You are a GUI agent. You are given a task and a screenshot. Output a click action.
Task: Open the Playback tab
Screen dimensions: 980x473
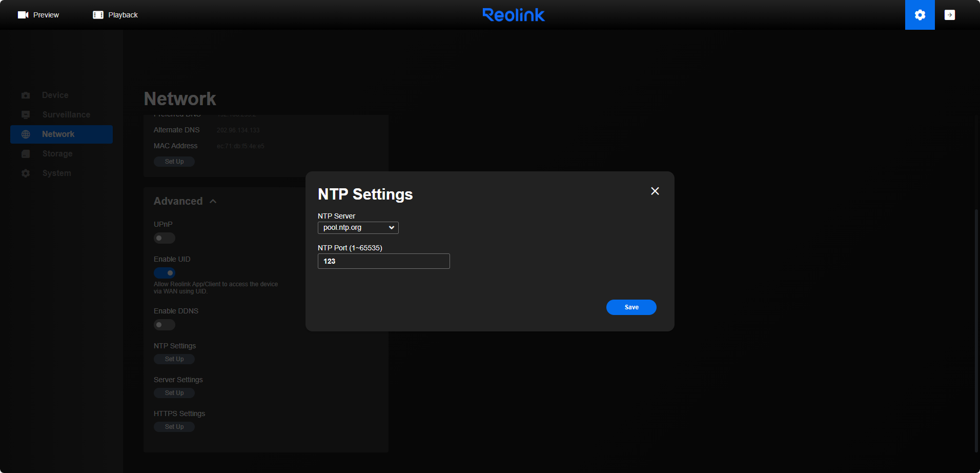[115, 14]
